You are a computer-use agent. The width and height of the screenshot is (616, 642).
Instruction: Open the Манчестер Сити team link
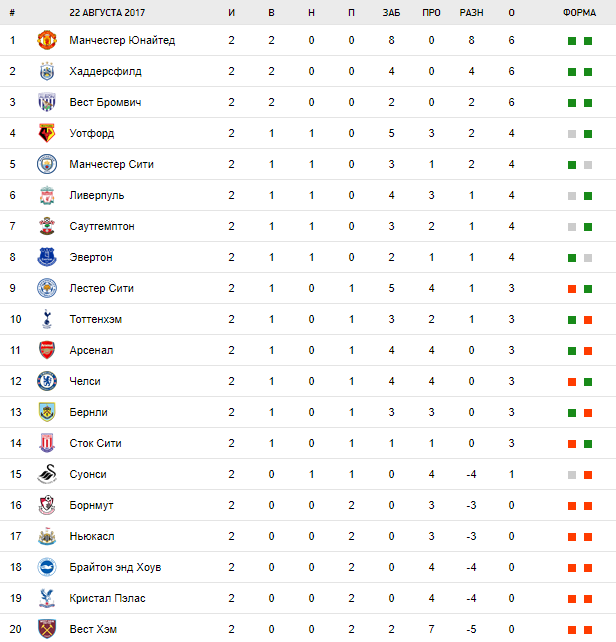coord(111,165)
